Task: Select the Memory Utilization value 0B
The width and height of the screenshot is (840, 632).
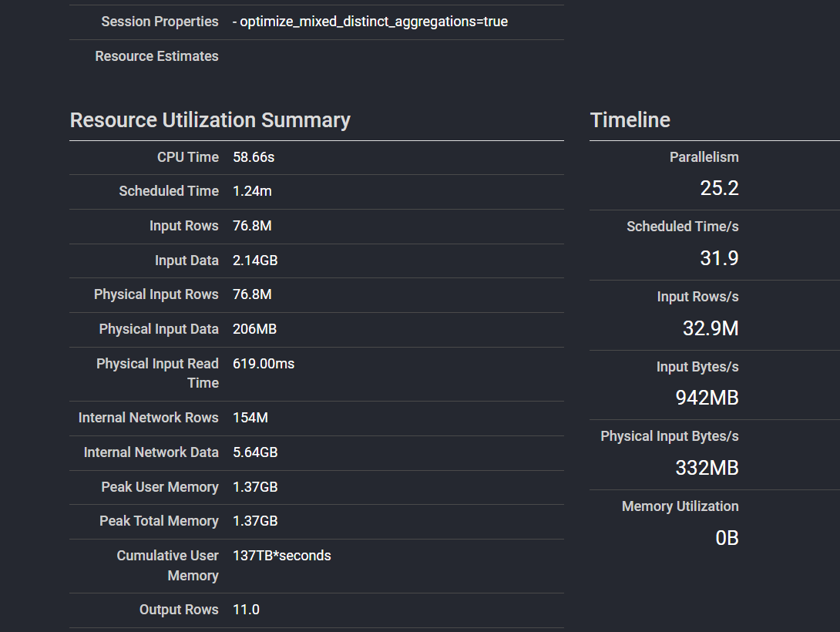Action: point(725,538)
